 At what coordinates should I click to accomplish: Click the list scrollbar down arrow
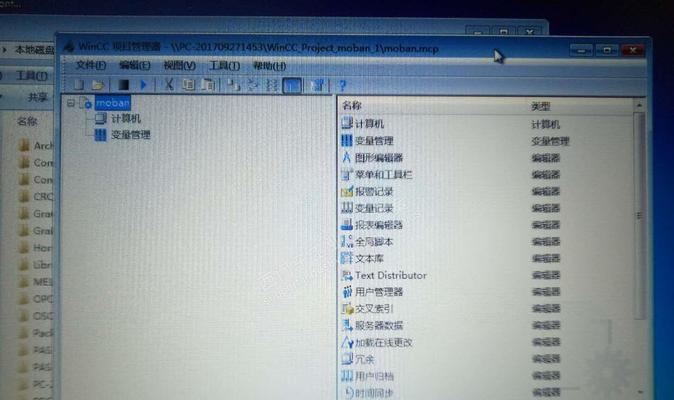(640, 392)
